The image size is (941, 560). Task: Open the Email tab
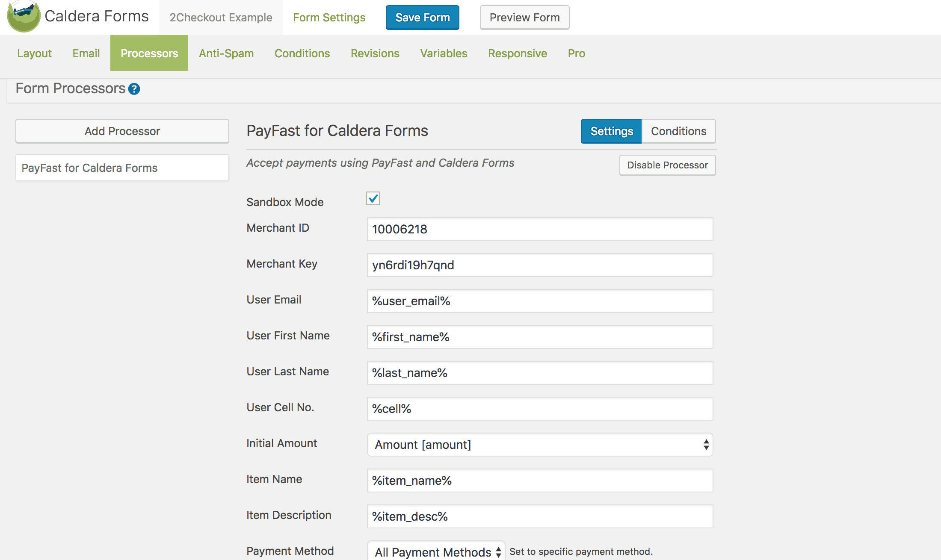pos(86,53)
